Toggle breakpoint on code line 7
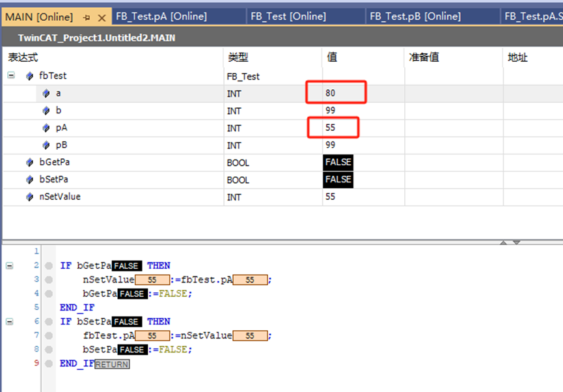Screen dimensions: 563x392 49,335
